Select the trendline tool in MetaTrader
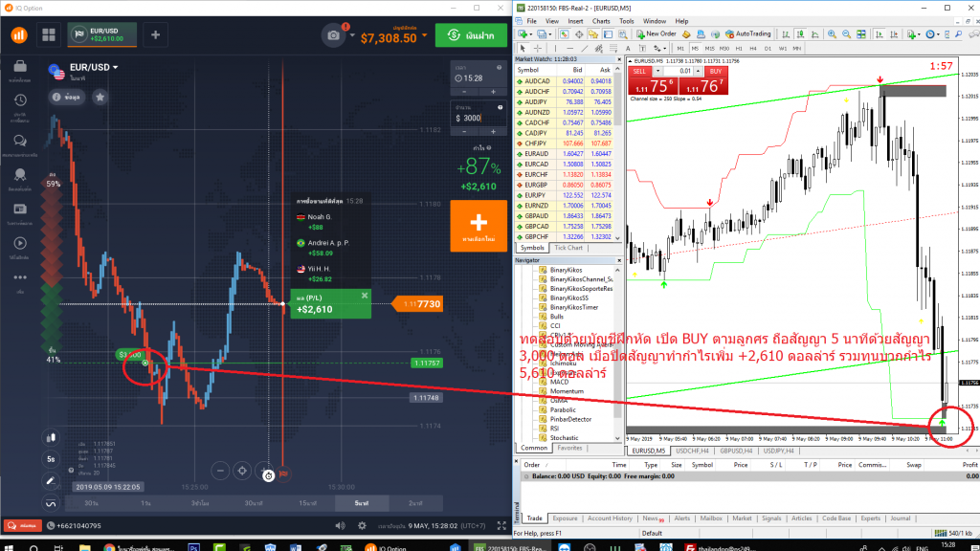Image resolution: width=980 pixels, height=551 pixels. pyautogui.click(x=585, y=48)
